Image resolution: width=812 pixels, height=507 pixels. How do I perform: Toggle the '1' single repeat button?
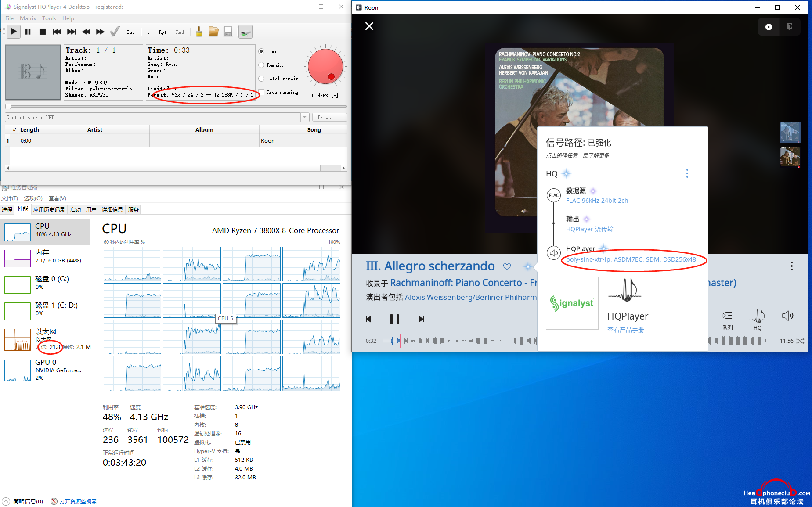[x=148, y=32]
